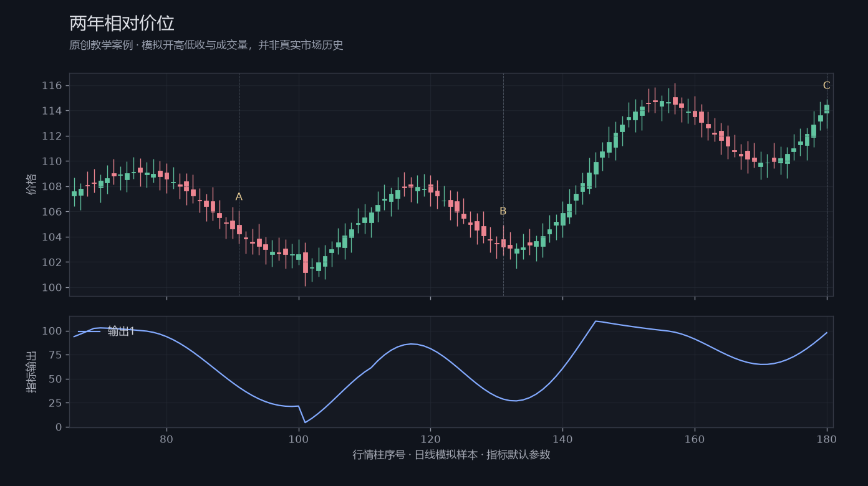Click price axis tick "112"
The height and width of the screenshot is (486, 868).
tap(52, 136)
